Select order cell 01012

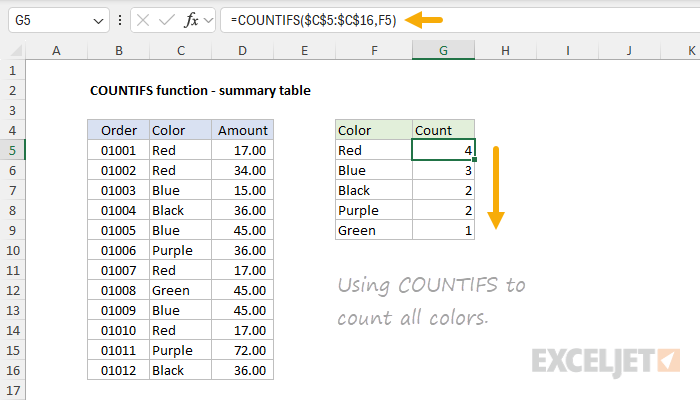coord(118,371)
